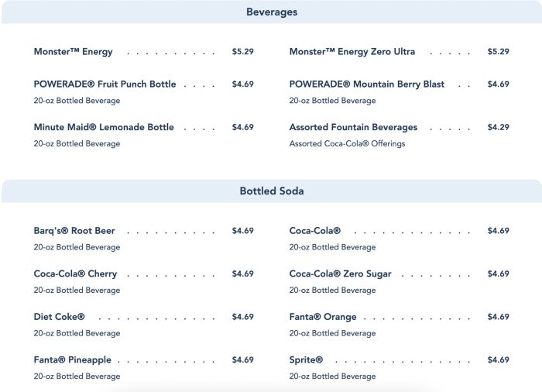Click the Assorted Coca-Cola Offerings description
The image size is (542, 392).
(347, 143)
